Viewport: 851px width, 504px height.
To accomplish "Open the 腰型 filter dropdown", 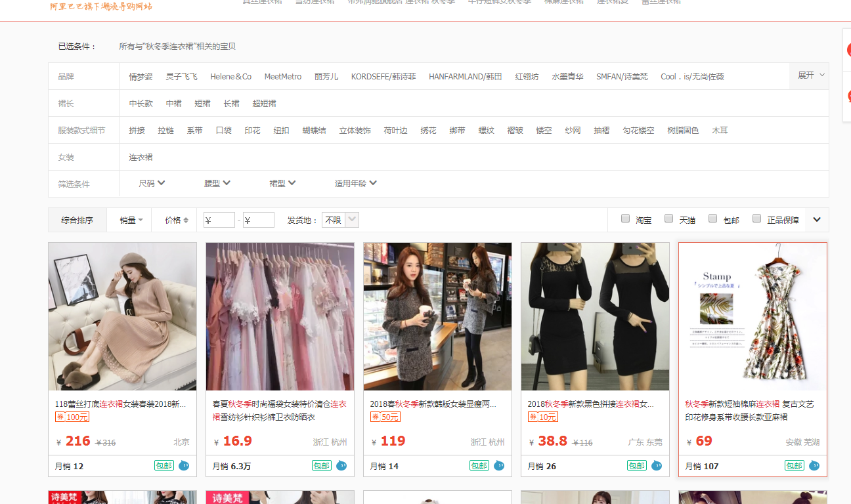I will pos(217,184).
